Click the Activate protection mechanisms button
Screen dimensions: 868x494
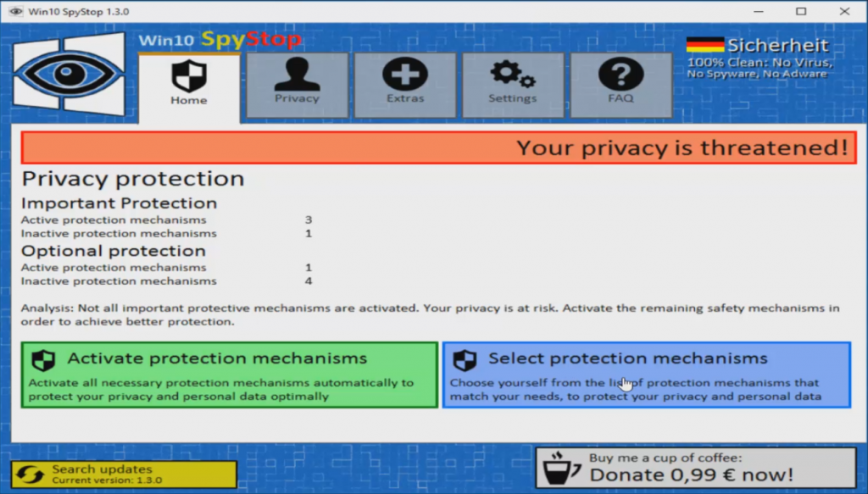(229, 375)
